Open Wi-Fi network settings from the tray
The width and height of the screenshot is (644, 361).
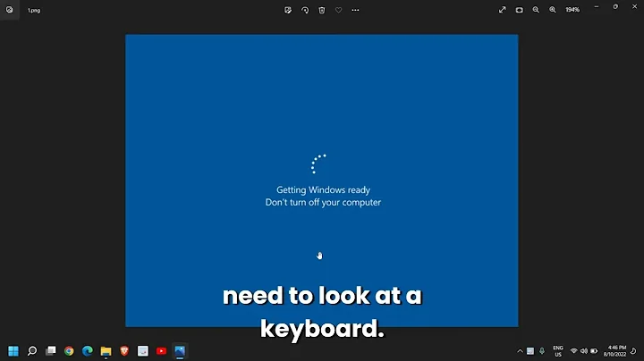pos(573,351)
